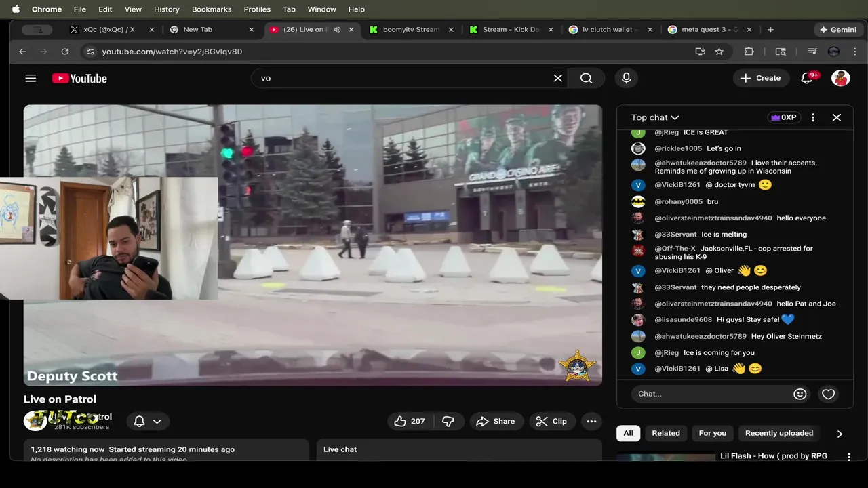Open a new Chrome tab

click(x=770, y=30)
